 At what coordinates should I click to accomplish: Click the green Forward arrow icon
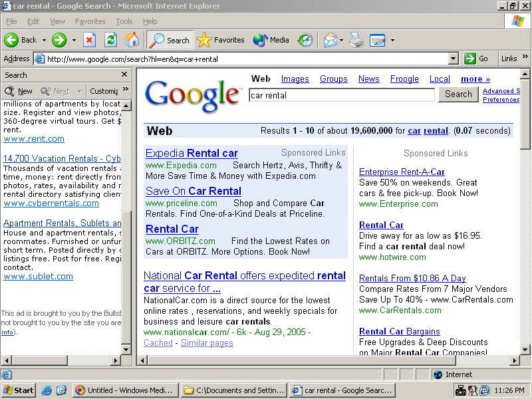click(59, 40)
